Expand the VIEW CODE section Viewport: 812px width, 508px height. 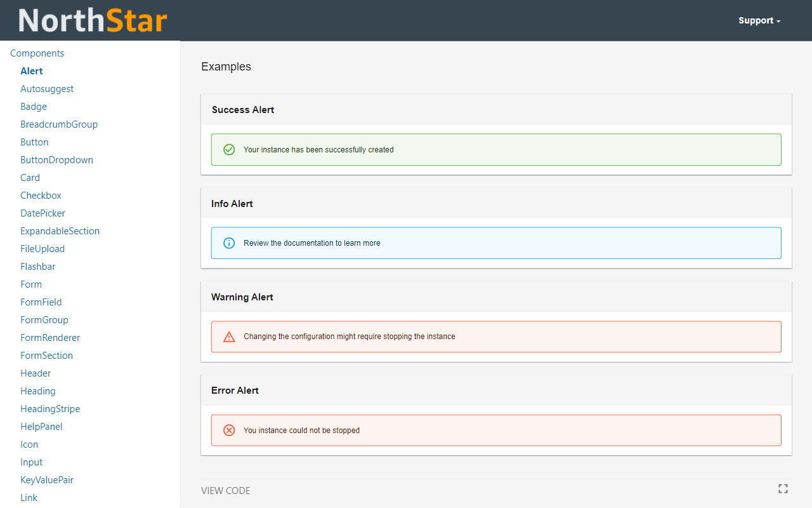(x=225, y=490)
